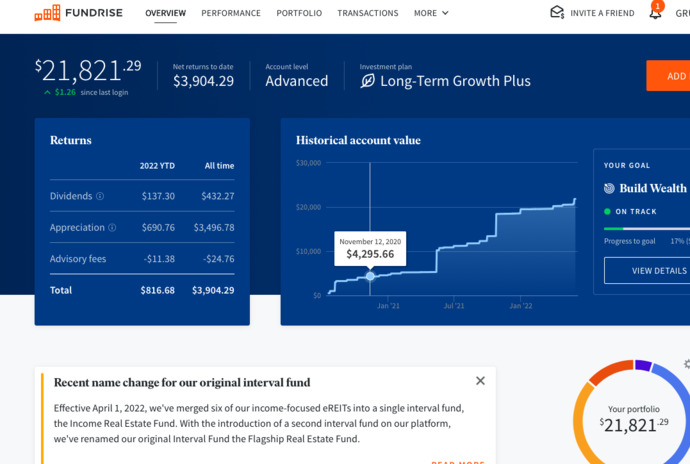Dismiss the interval fund name change notice
This screenshot has height=464, width=690.
click(480, 381)
